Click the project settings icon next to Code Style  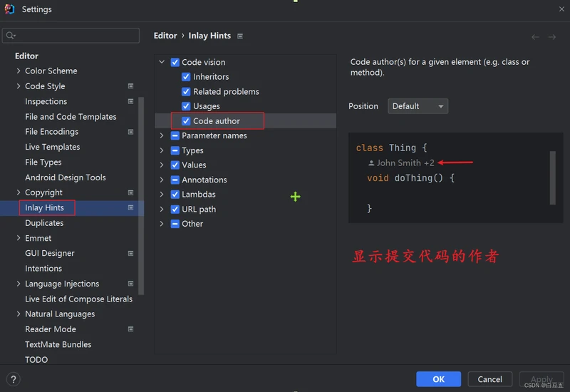[130, 86]
